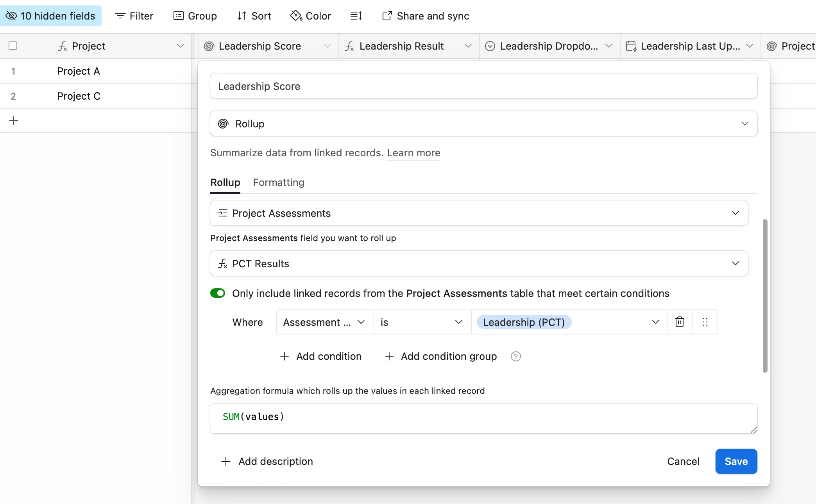
Task: Select the Rollup tab
Action: pyautogui.click(x=225, y=182)
